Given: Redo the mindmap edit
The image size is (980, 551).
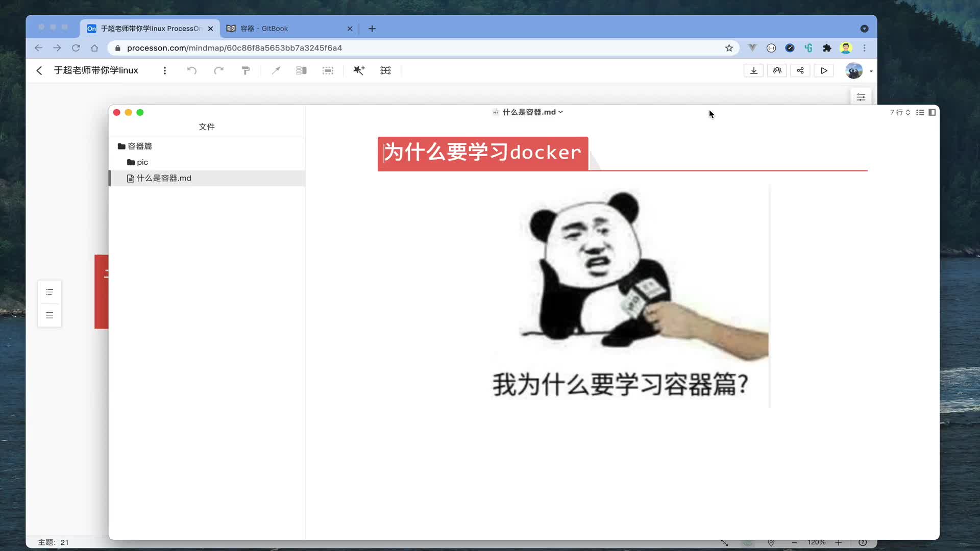Looking at the screenshot, I should click(218, 70).
